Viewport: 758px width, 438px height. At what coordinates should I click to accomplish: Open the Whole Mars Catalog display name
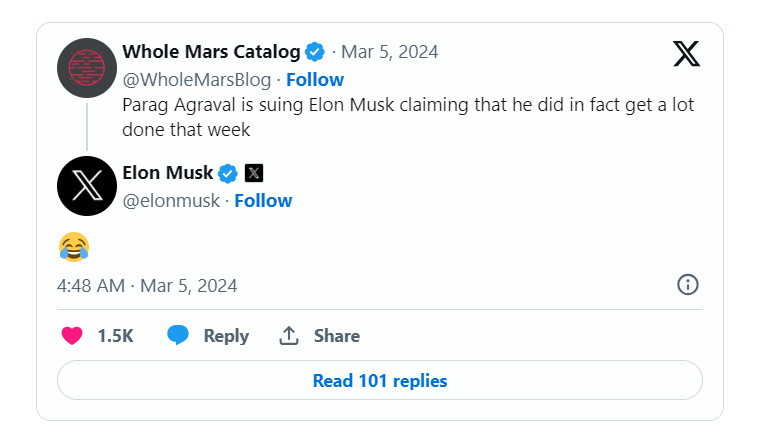211,52
